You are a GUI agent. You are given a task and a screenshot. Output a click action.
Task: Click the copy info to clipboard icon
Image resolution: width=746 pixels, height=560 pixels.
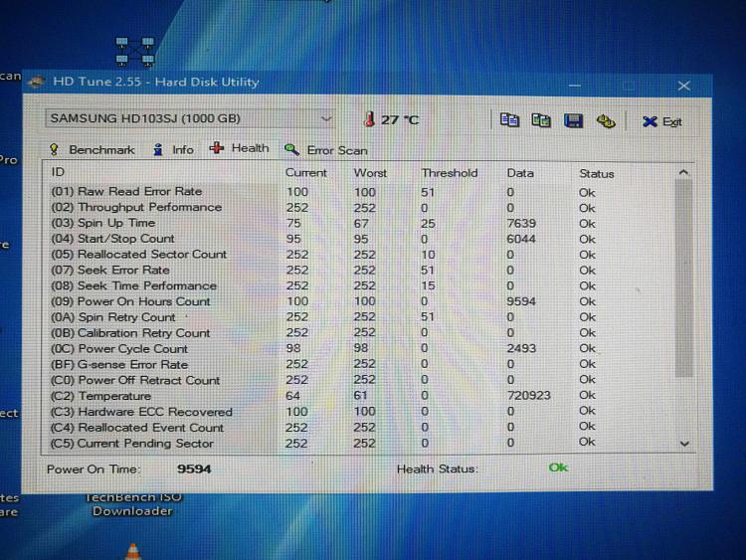pos(509,120)
